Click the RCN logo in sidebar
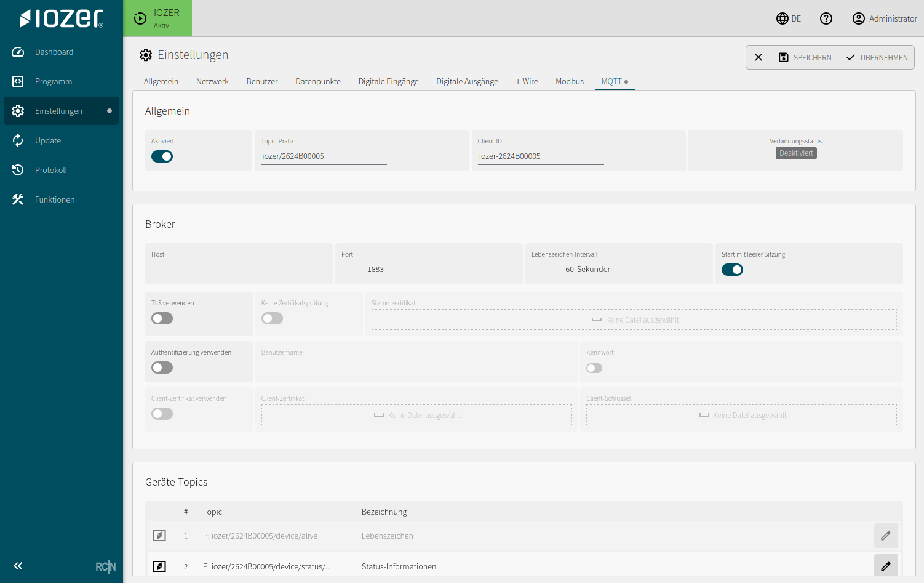924x583 pixels. click(106, 566)
